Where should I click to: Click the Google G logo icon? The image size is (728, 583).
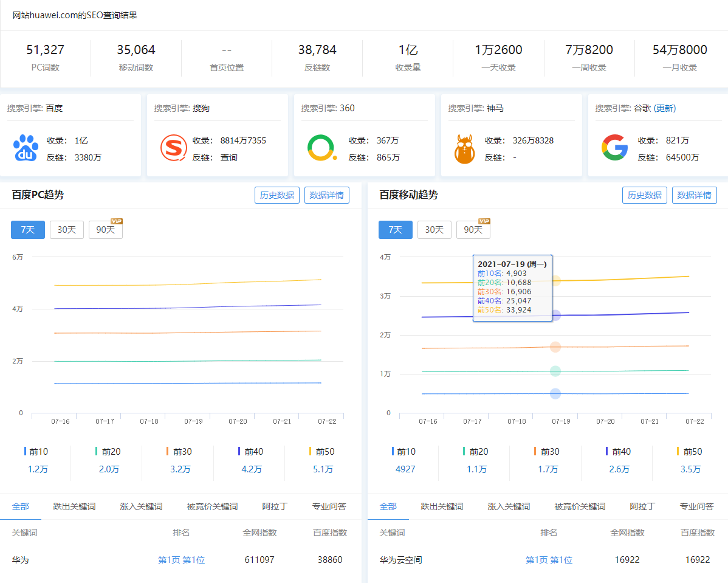(x=615, y=147)
